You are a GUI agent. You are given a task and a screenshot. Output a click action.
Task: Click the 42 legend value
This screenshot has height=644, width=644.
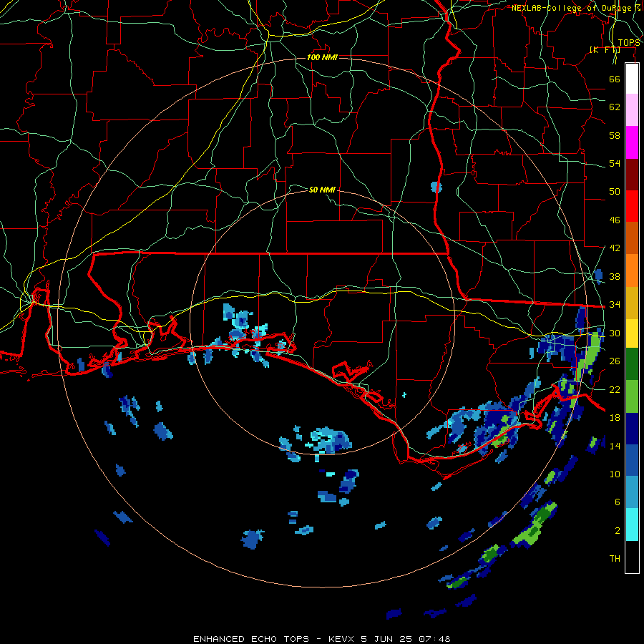coord(615,248)
